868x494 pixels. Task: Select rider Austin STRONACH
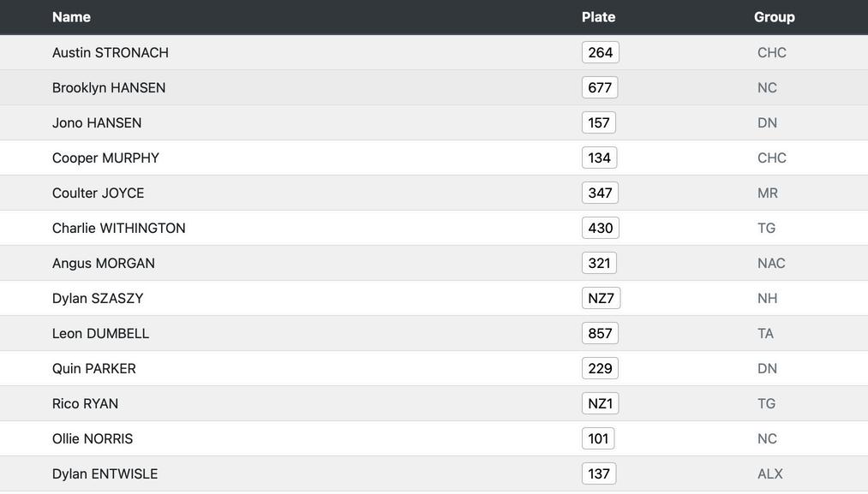click(x=111, y=52)
